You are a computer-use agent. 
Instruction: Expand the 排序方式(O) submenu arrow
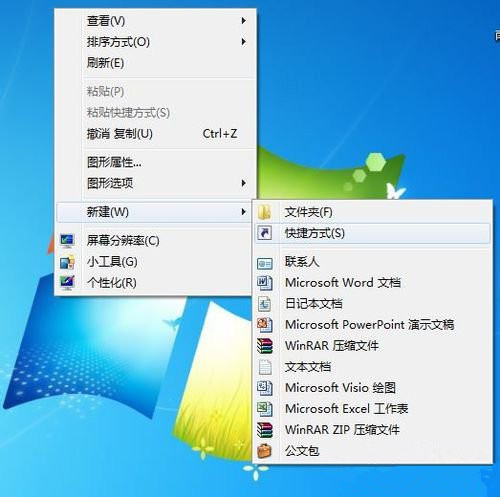tap(244, 42)
